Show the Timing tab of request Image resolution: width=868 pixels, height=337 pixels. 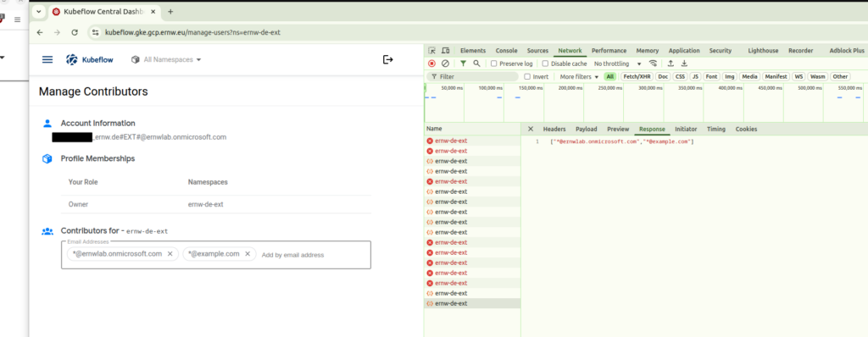[x=715, y=129]
